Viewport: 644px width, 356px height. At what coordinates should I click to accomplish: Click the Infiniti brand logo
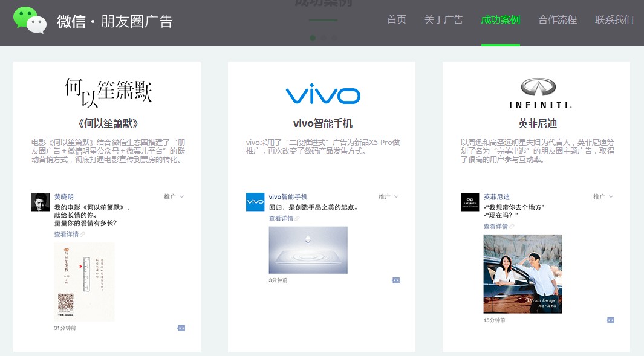tap(539, 92)
